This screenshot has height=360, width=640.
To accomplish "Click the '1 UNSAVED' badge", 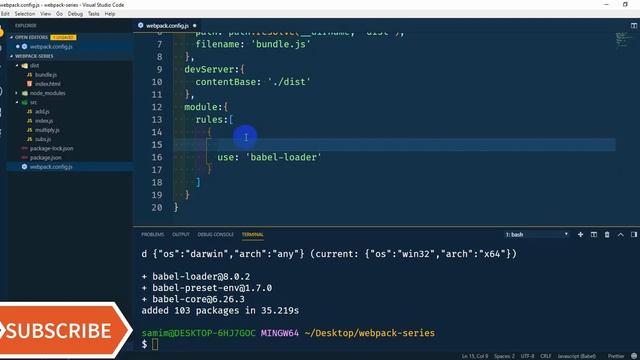I will click(63, 37).
